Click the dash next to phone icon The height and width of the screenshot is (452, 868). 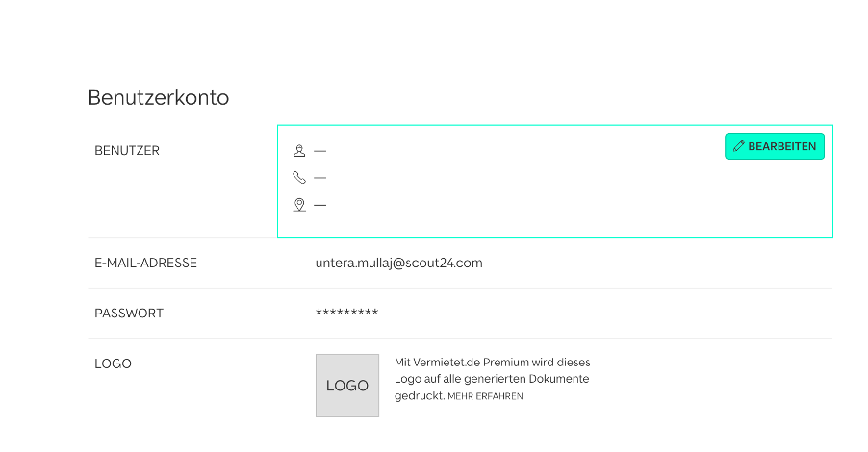(319, 178)
